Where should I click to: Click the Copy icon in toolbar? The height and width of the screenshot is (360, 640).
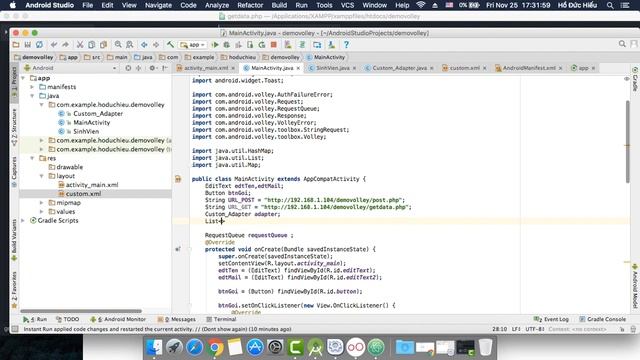pos(91,45)
